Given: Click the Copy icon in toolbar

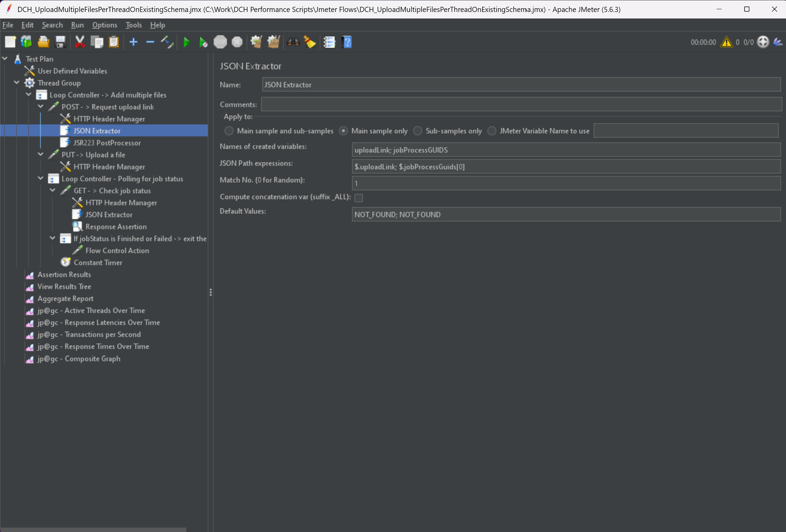Looking at the screenshot, I should pyautogui.click(x=97, y=42).
